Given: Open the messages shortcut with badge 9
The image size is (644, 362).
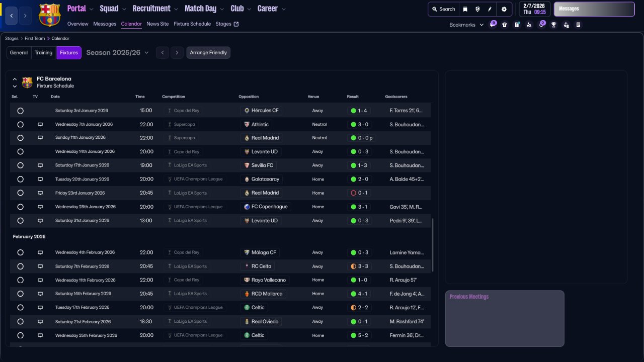Looking at the screenshot, I should [493, 25].
